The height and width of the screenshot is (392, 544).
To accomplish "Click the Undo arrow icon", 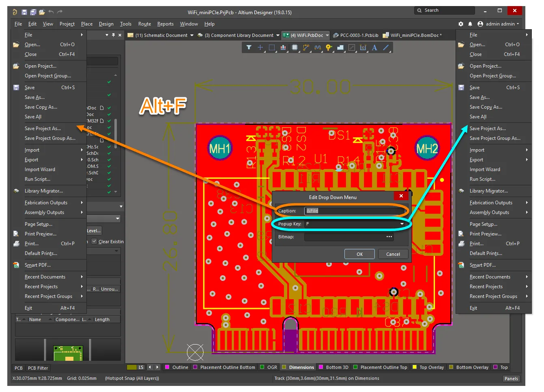I will click(x=51, y=12).
